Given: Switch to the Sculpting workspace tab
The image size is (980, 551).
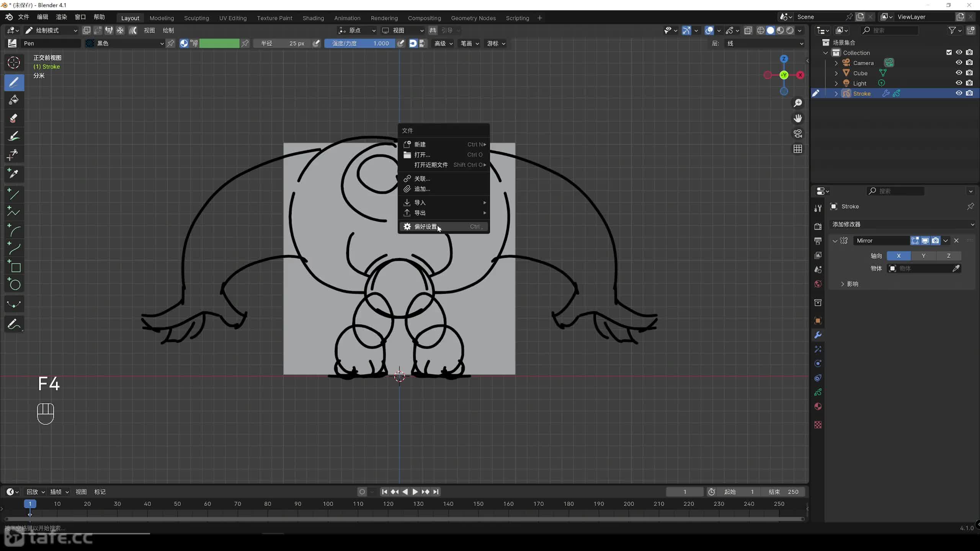Looking at the screenshot, I should coord(196,18).
